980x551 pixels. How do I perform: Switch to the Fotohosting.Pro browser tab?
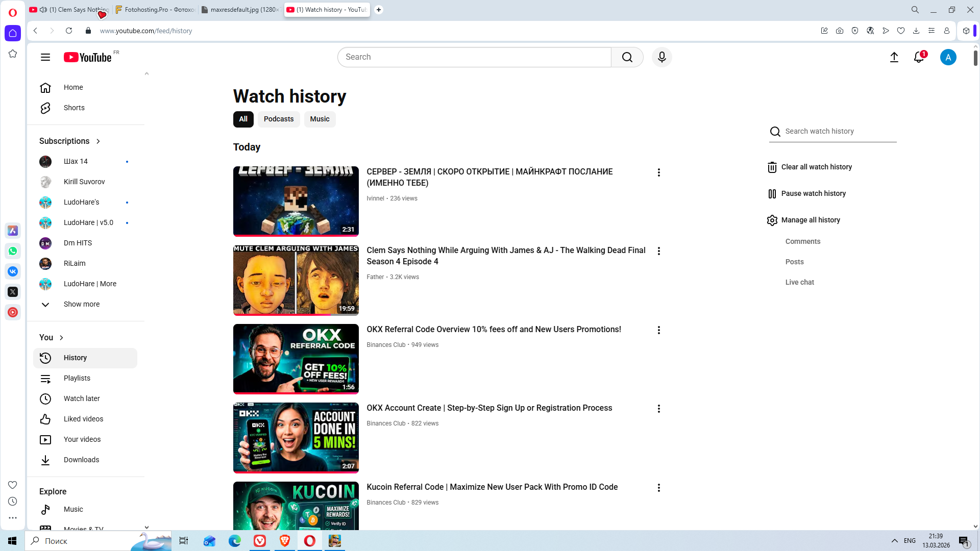point(155,10)
